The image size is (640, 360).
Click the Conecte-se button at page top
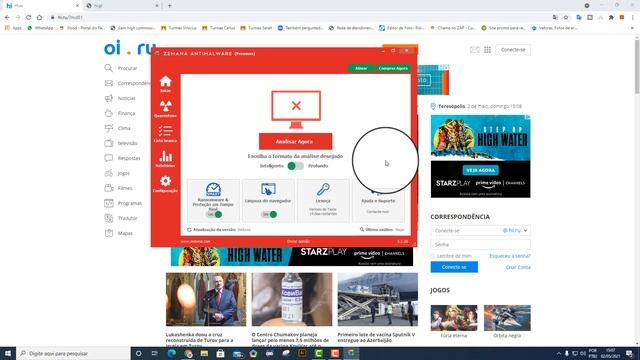pyautogui.click(x=513, y=50)
